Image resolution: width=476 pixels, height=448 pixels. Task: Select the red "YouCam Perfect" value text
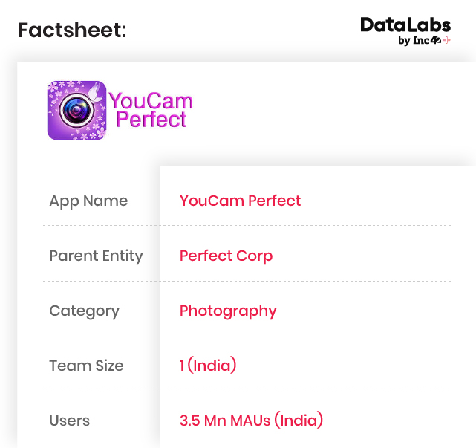point(240,201)
